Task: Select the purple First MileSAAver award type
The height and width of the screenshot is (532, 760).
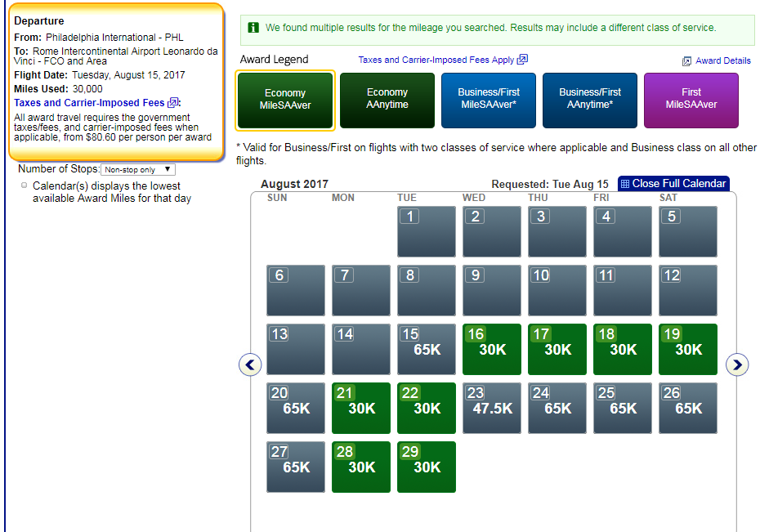Action: (691, 100)
